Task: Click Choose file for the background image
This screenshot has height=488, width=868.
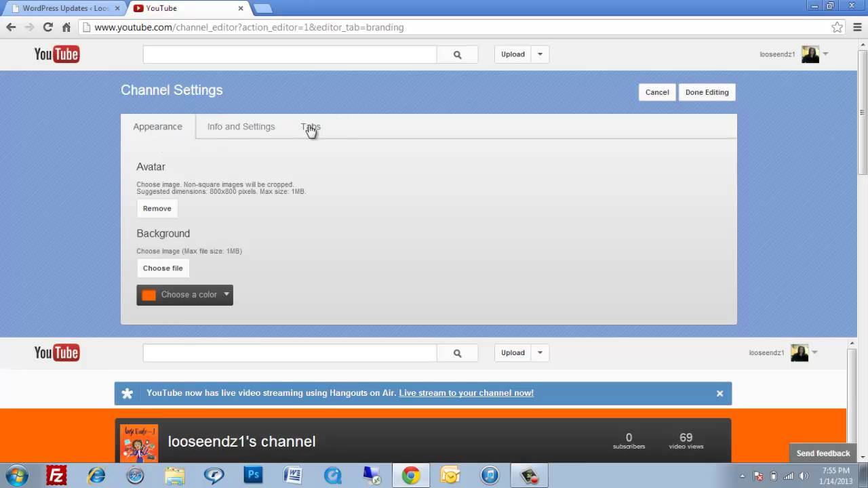Action: 163,268
